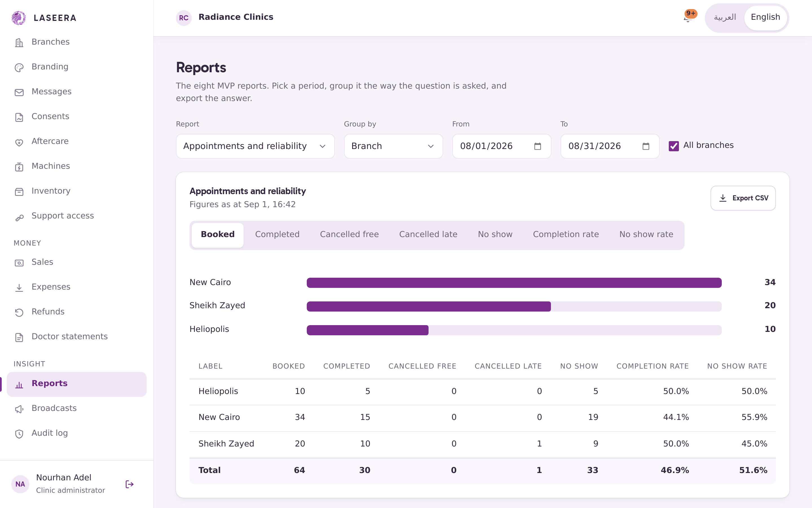
Task: Click the Audit log shield icon
Action: pos(19,434)
